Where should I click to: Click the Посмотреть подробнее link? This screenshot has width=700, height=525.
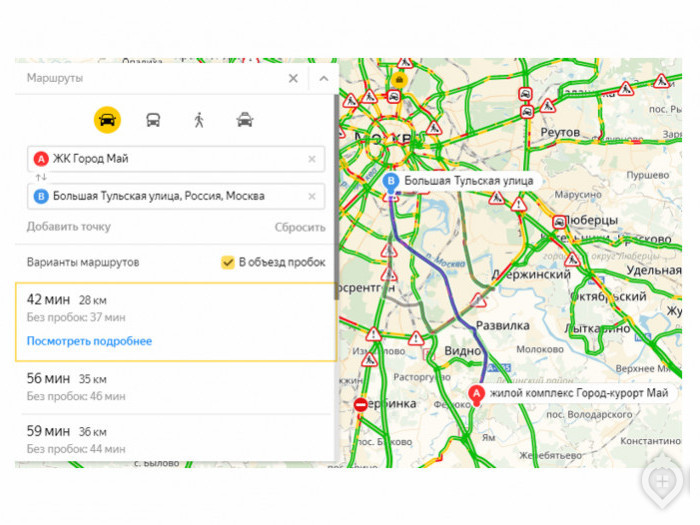(x=89, y=341)
